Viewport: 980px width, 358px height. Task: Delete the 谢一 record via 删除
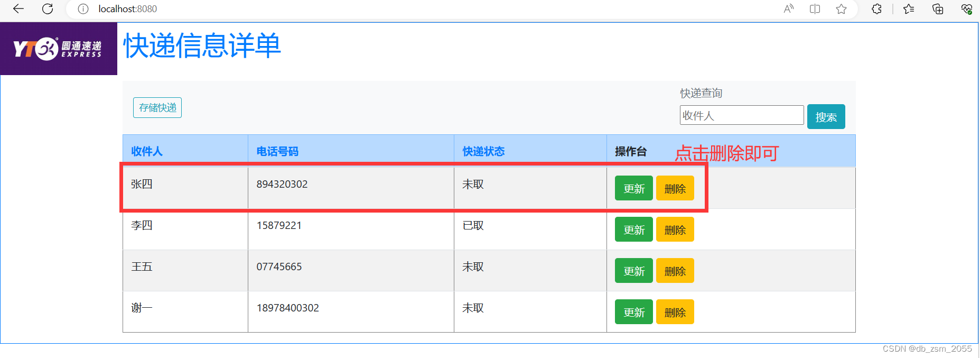coord(675,312)
